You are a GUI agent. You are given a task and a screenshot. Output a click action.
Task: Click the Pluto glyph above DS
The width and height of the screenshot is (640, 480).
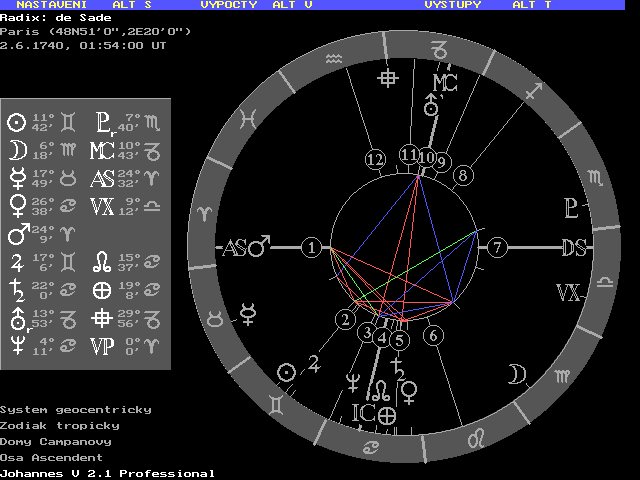point(570,208)
